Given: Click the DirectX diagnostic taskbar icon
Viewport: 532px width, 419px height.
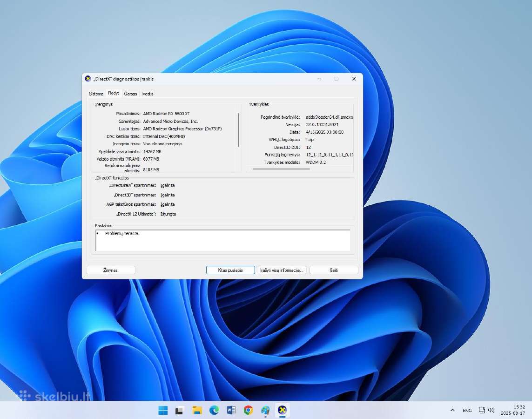Looking at the screenshot, I should click(x=282, y=410).
